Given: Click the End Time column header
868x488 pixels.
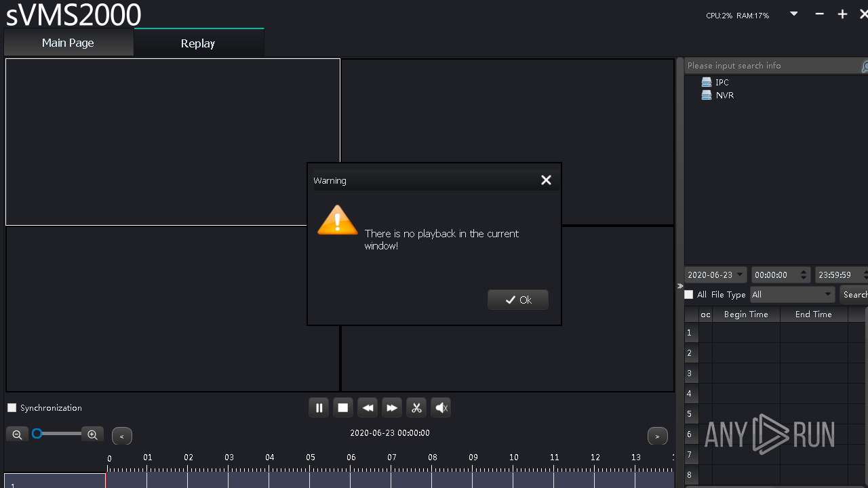Looking at the screenshot, I should pyautogui.click(x=814, y=314).
